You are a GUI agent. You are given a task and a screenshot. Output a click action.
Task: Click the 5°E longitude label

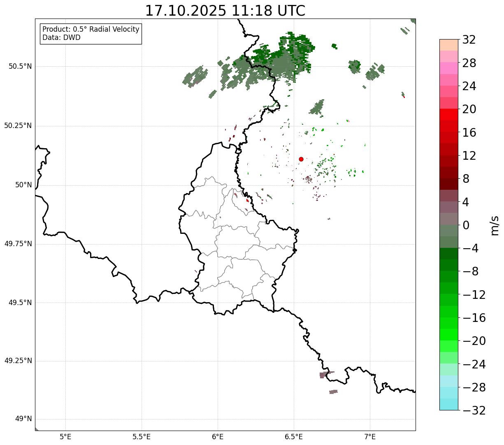(x=65, y=437)
